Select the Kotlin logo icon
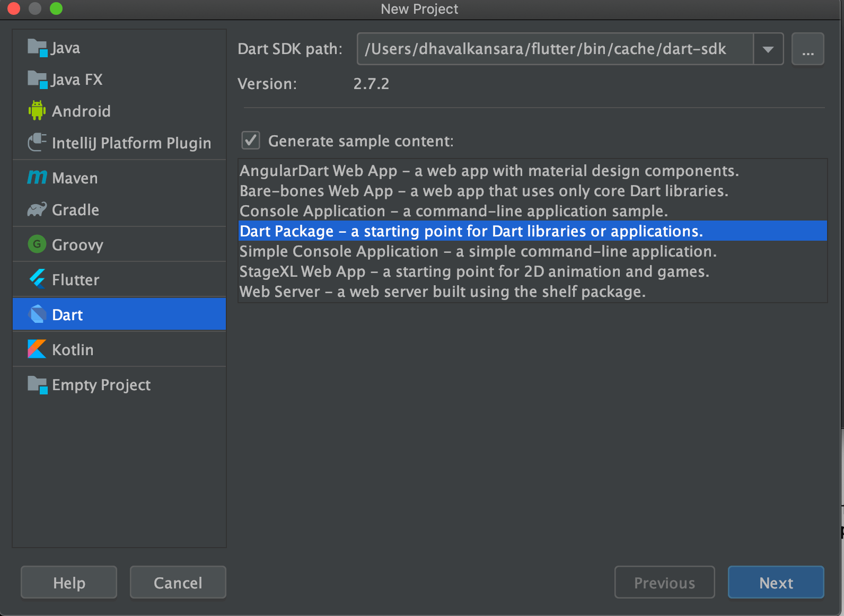Image resolution: width=844 pixels, height=616 pixels. 37,349
